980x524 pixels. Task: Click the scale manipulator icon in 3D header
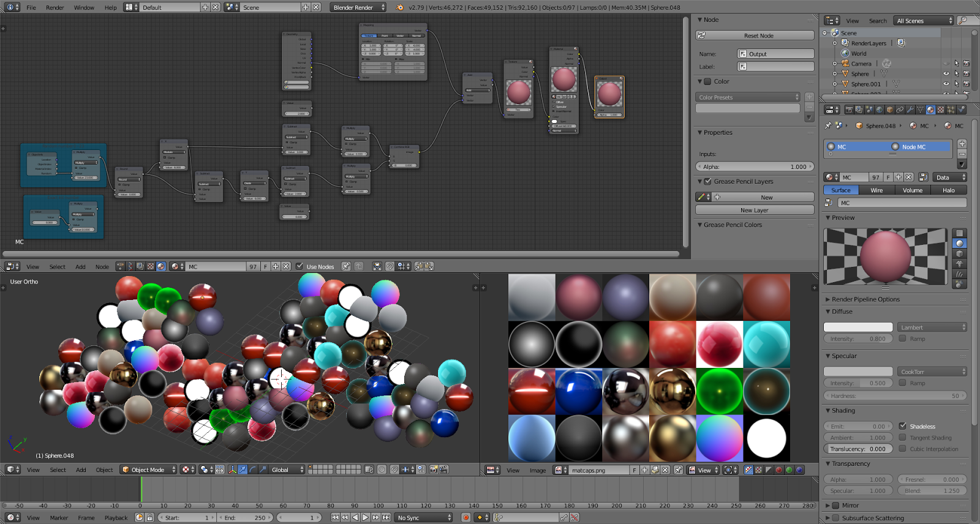coord(263,470)
